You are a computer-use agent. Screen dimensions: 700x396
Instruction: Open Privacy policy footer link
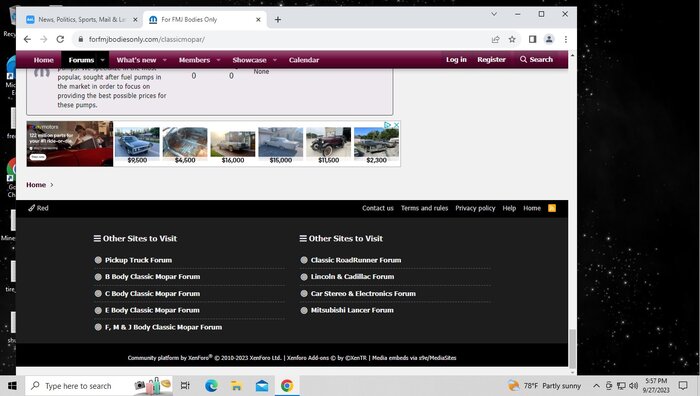point(475,208)
